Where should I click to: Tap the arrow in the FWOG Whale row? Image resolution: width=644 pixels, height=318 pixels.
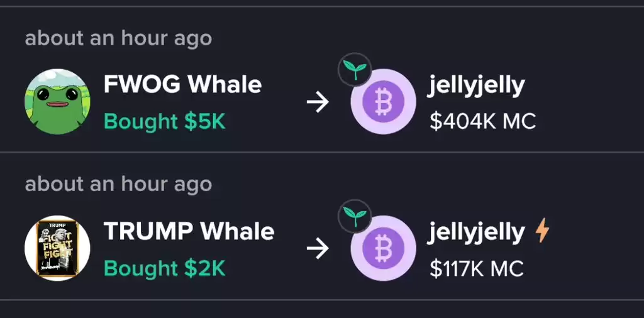tap(318, 102)
